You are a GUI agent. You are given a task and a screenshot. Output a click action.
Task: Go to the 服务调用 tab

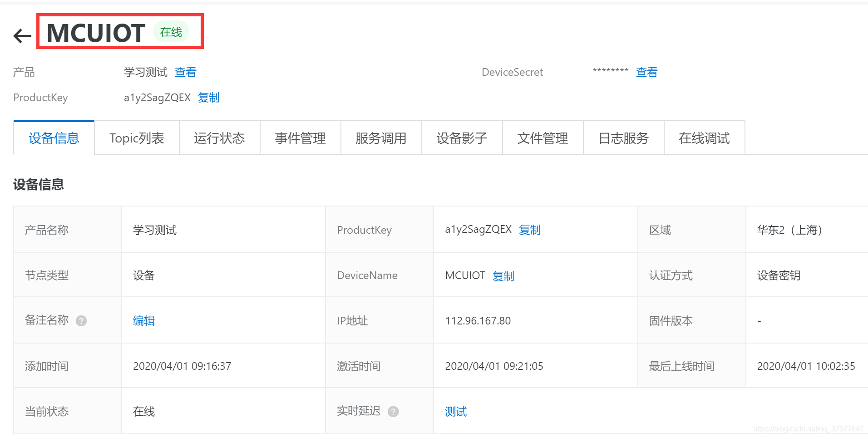click(381, 138)
